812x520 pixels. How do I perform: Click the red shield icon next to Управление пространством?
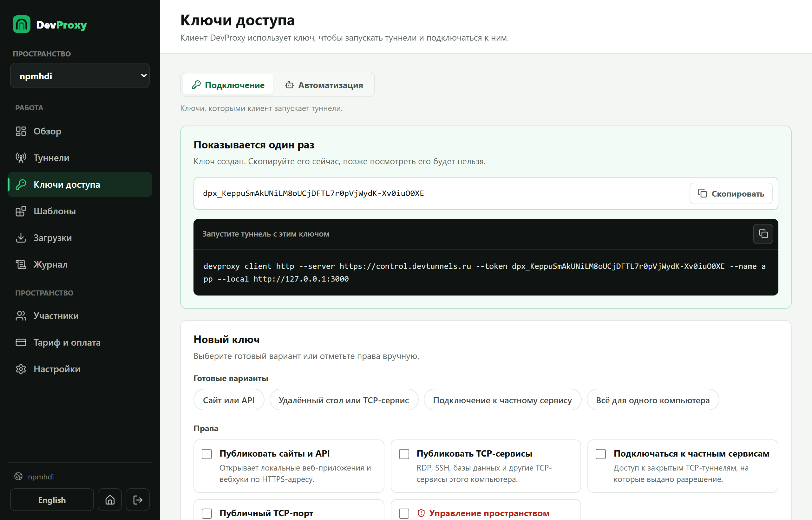[421, 513]
